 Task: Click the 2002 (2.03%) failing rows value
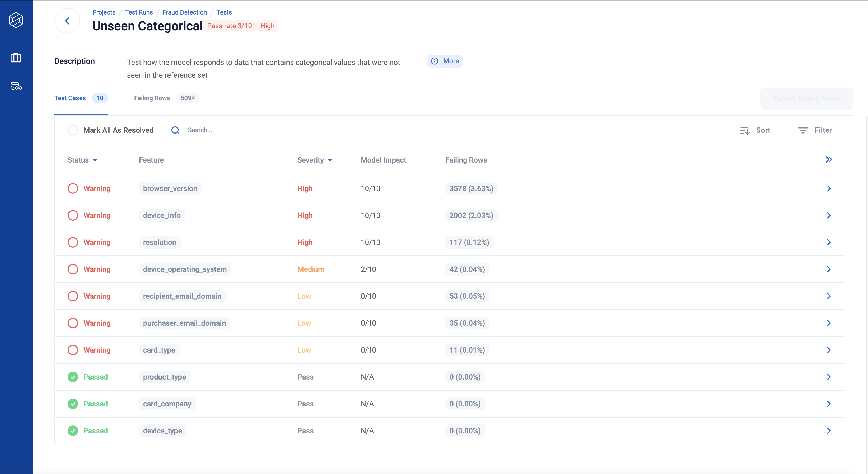(471, 215)
